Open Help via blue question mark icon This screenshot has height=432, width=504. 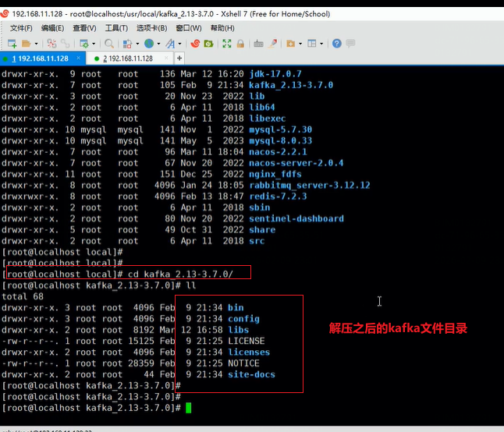(x=336, y=44)
